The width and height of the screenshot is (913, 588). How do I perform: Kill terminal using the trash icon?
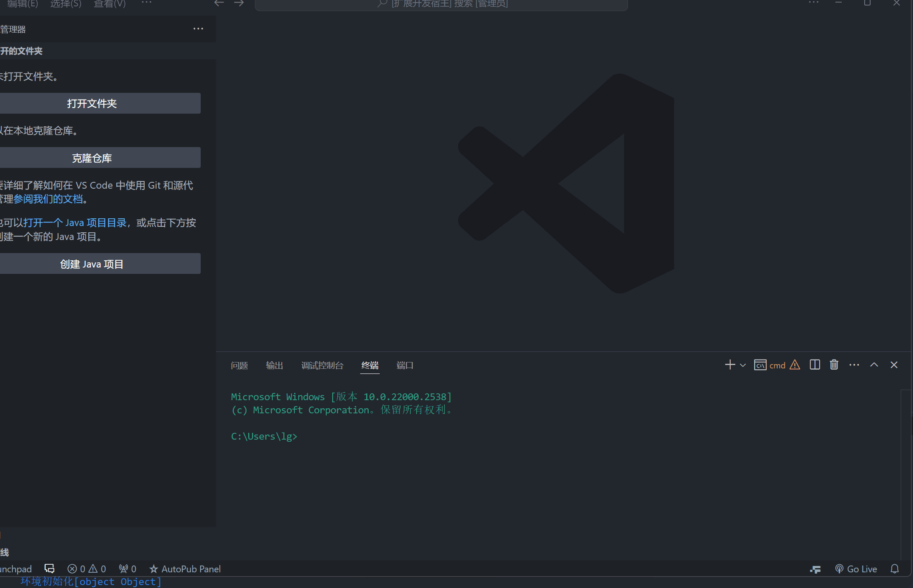click(x=834, y=365)
